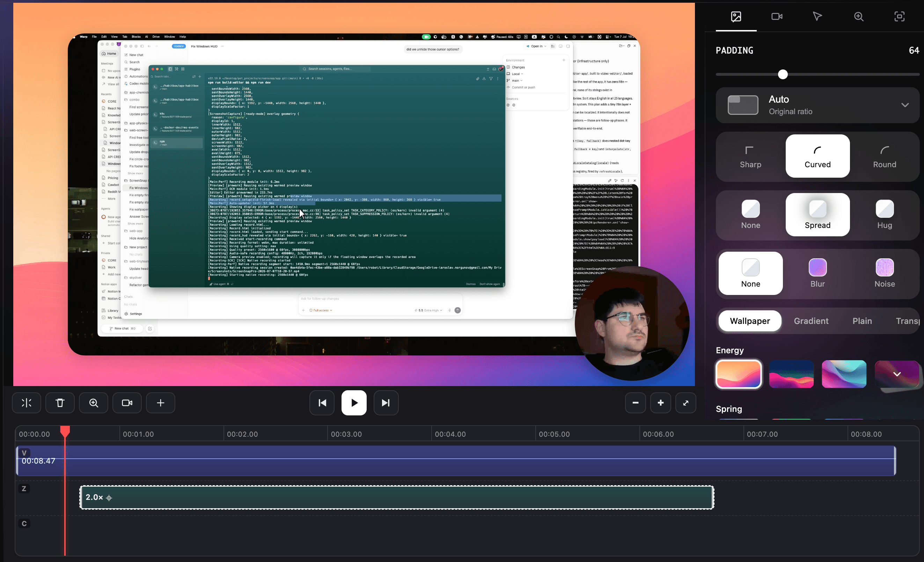924x562 pixels.
Task: Open the zoom settings tab
Action: [x=859, y=16]
